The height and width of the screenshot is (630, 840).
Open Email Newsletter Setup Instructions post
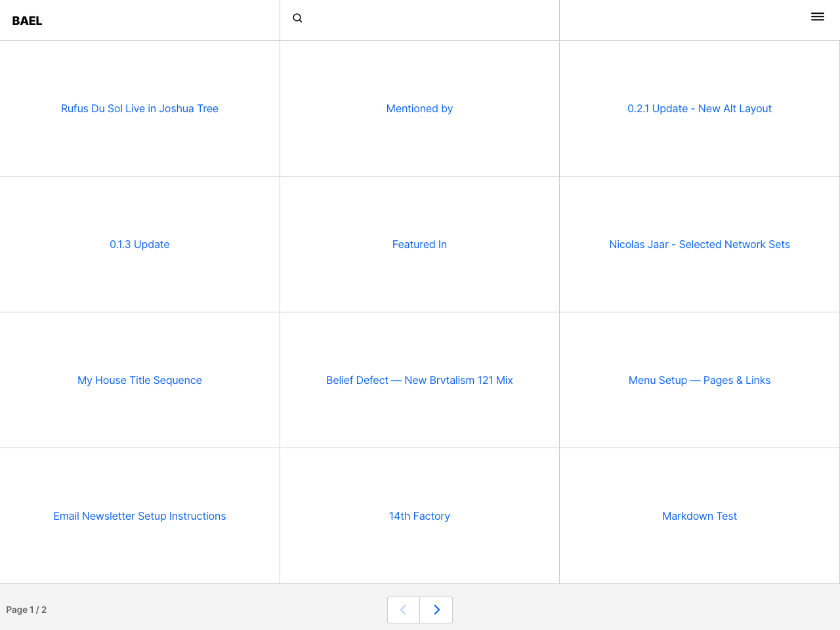[x=139, y=516]
